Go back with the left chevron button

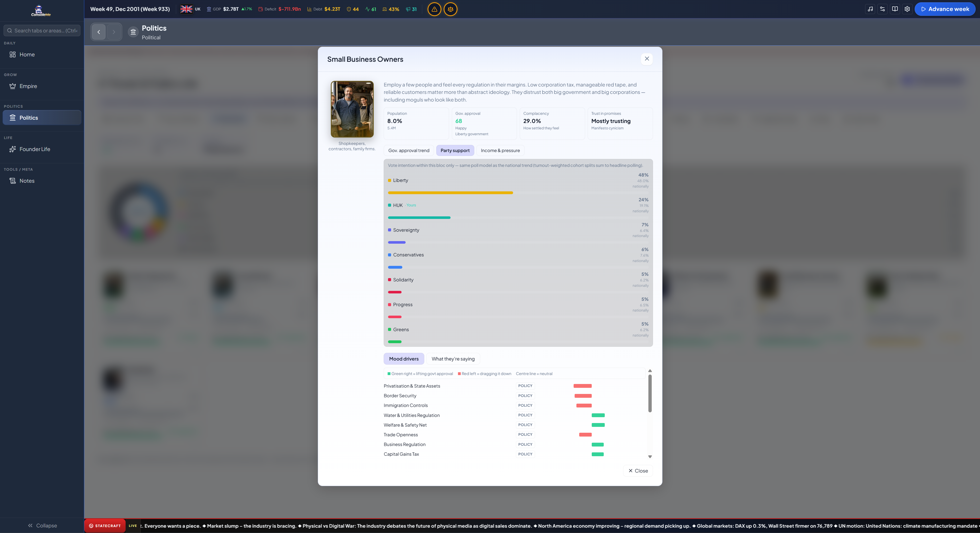(99, 32)
